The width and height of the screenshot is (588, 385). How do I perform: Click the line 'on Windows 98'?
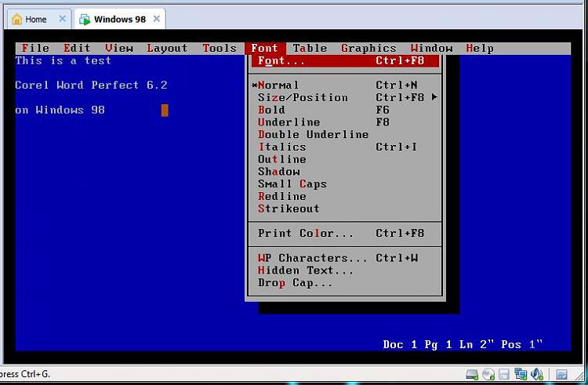tap(60, 110)
